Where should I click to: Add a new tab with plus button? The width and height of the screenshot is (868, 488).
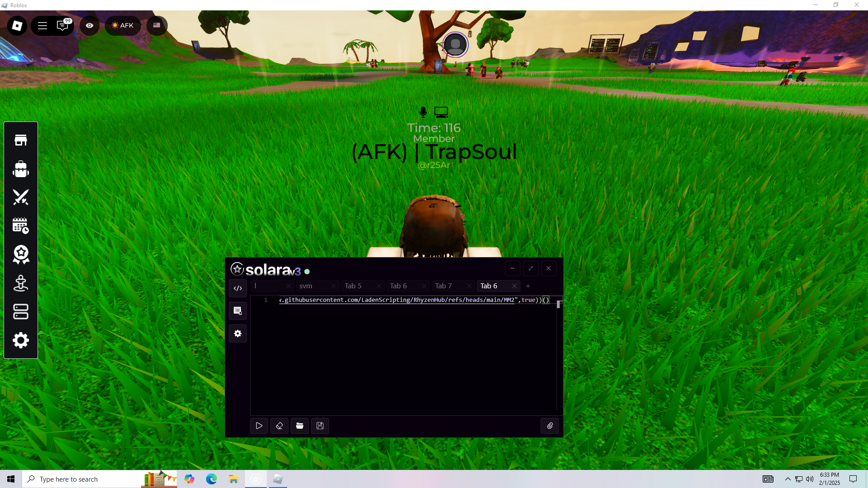[528, 286]
